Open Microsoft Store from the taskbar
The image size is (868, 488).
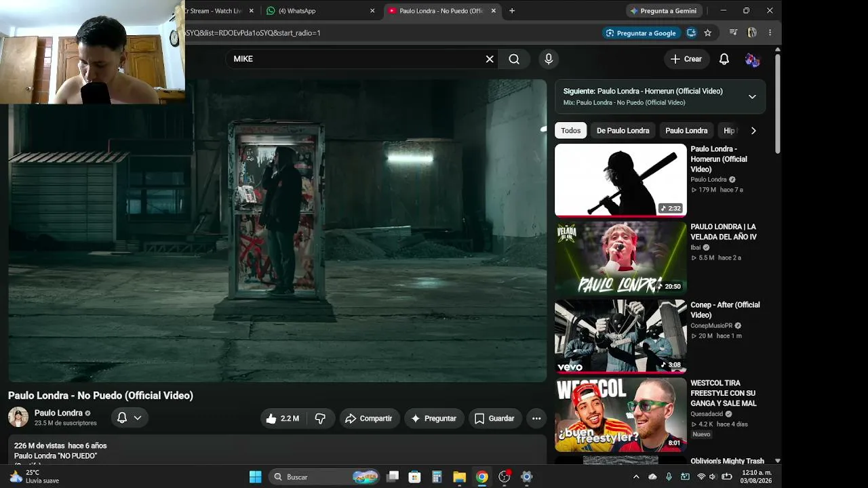pos(414,477)
